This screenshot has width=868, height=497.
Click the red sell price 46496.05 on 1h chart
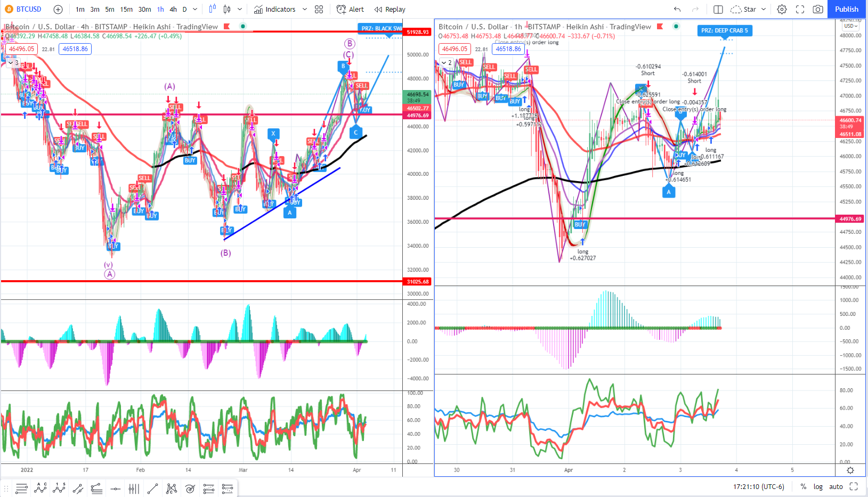tap(455, 49)
